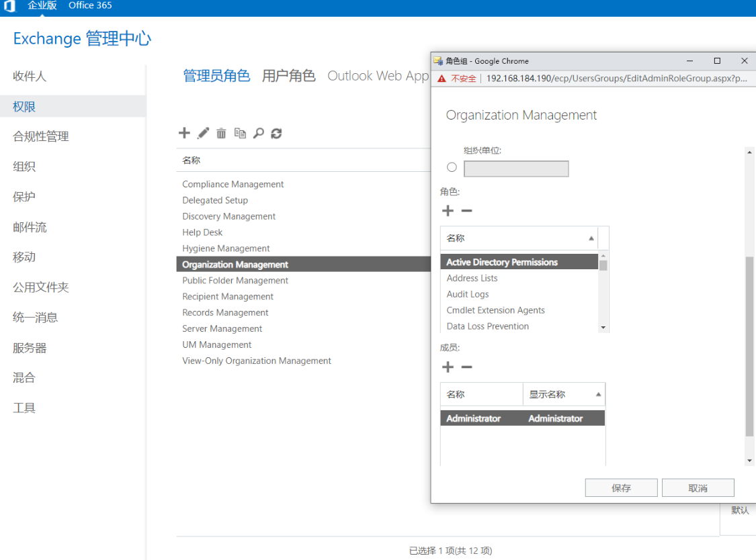
Task: Sort members by 显示名称 column header
Action: 564,395
